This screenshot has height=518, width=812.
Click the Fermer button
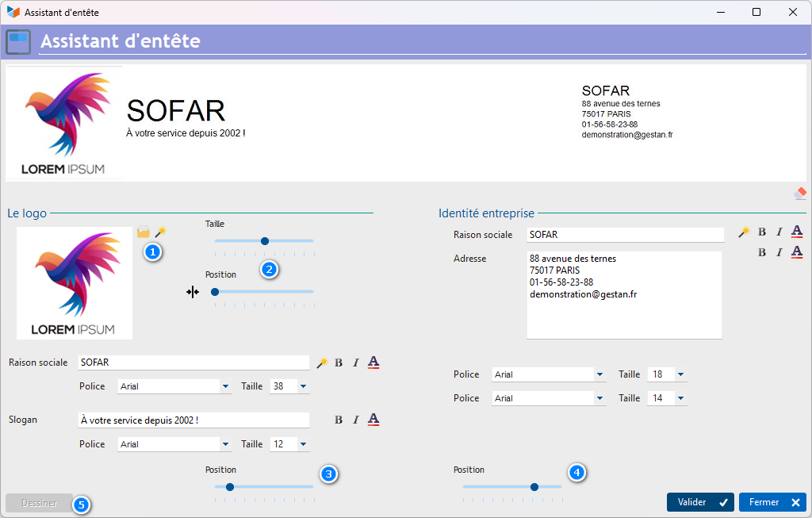click(x=772, y=502)
